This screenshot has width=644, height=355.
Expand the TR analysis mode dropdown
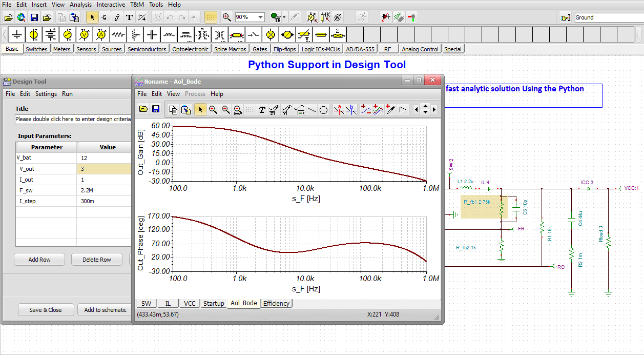[x=284, y=17]
